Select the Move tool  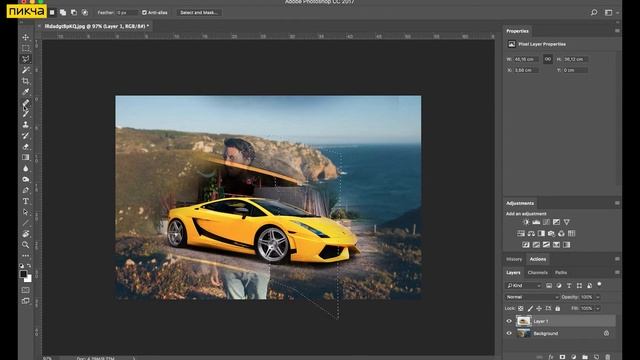click(26, 37)
